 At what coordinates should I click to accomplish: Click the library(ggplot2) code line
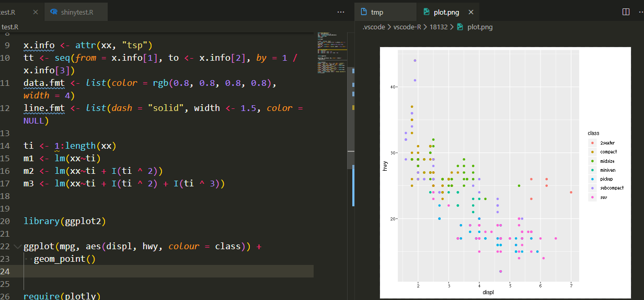[x=64, y=221]
